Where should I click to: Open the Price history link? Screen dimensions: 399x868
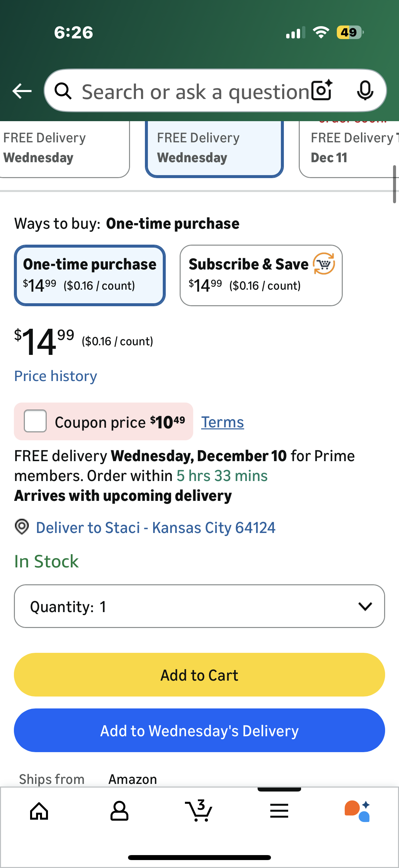pyautogui.click(x=56, y=376)
